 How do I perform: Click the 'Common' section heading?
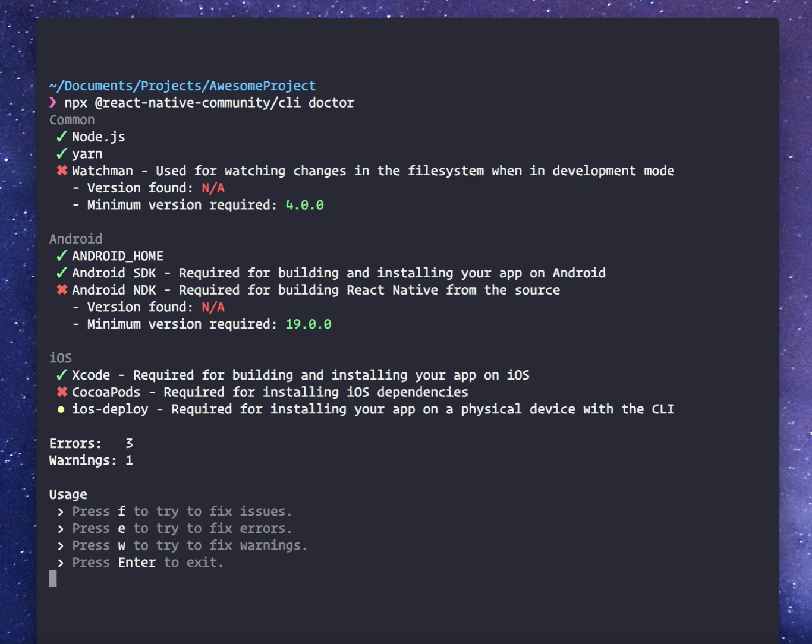tap(72, 120)
